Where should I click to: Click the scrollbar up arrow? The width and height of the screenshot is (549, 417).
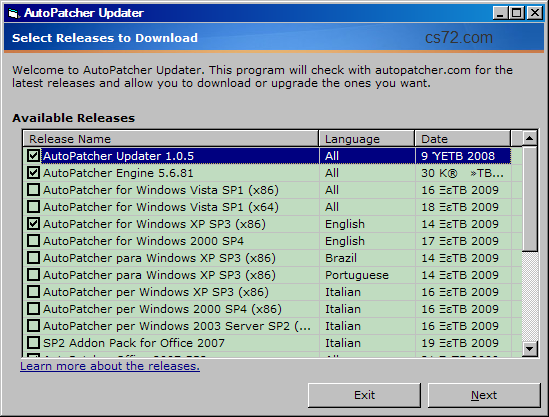(529, 138)
